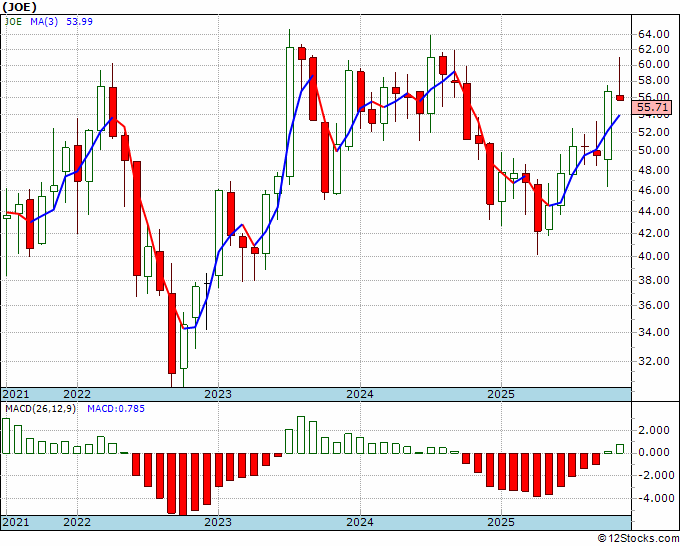Click 2022 on the price chart timeline
Screen dimensions: 680x546
(77, 394)
